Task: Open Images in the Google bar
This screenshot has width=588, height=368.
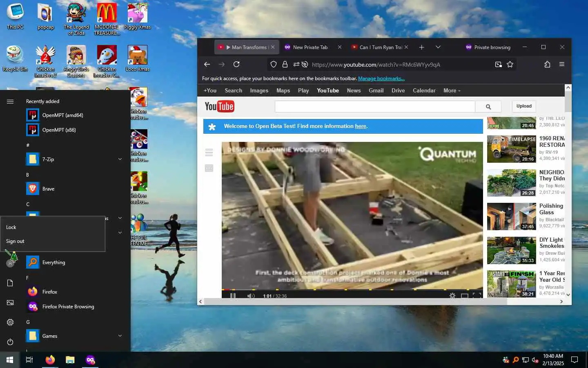Action: [x=259, y=90]
